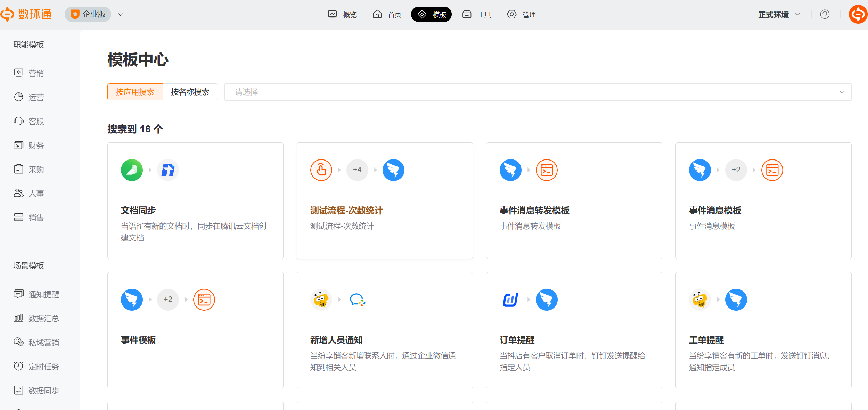This screenshot has height=410, width=868.
Task: Open the 事件消息转发模板 template title
Action: [534, 211]
